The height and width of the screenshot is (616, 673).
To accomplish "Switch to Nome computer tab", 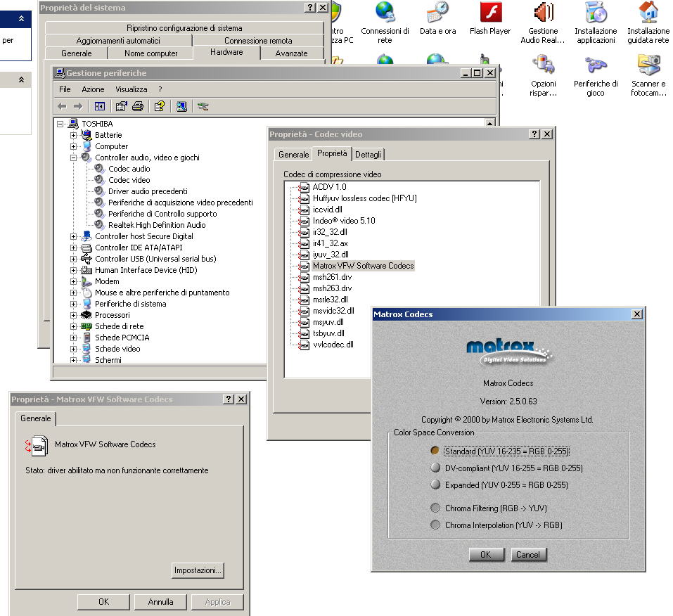I will click(x=151, y=53).
